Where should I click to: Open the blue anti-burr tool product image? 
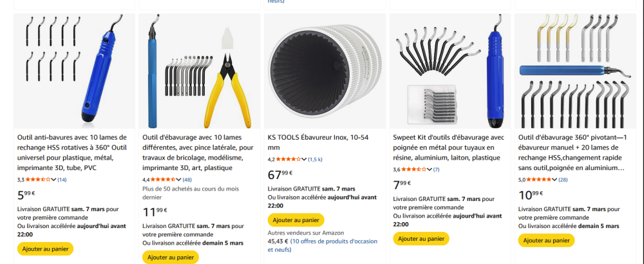[x=74, y=71]
